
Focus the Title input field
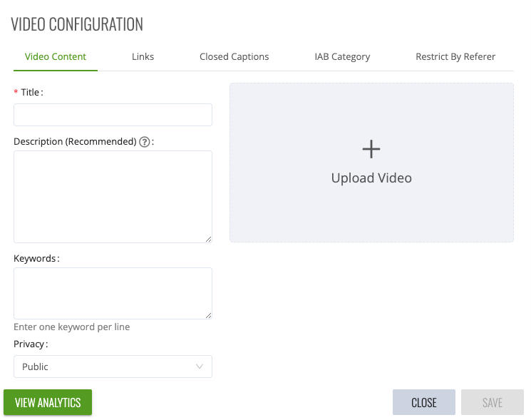click(x=113, y=115)
